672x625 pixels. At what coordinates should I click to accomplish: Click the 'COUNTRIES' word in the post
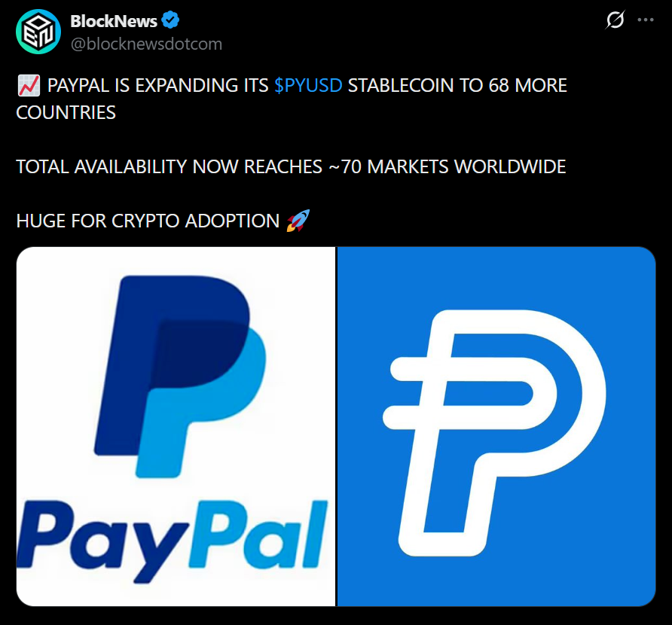point(66,113)
